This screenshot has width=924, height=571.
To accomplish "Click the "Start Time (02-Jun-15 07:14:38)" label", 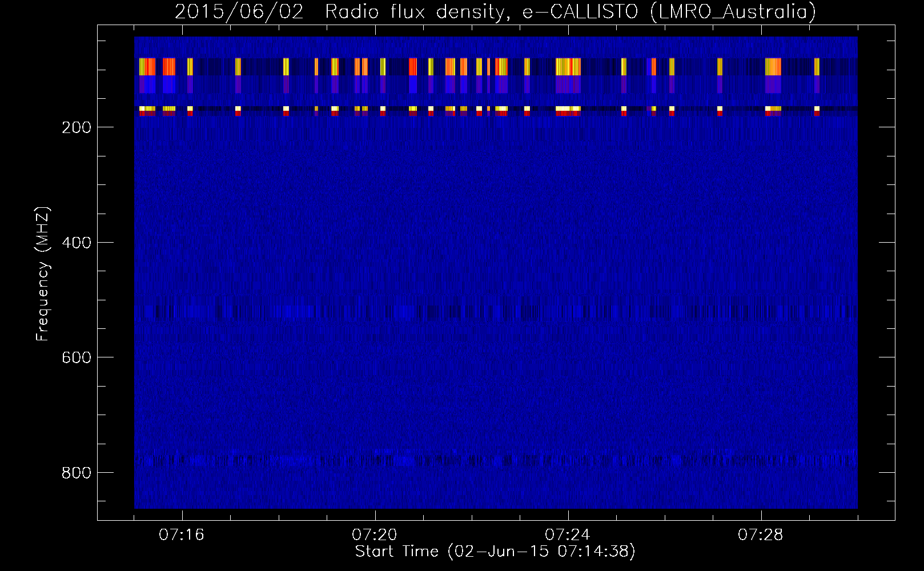I will click(x=495, y=552).
